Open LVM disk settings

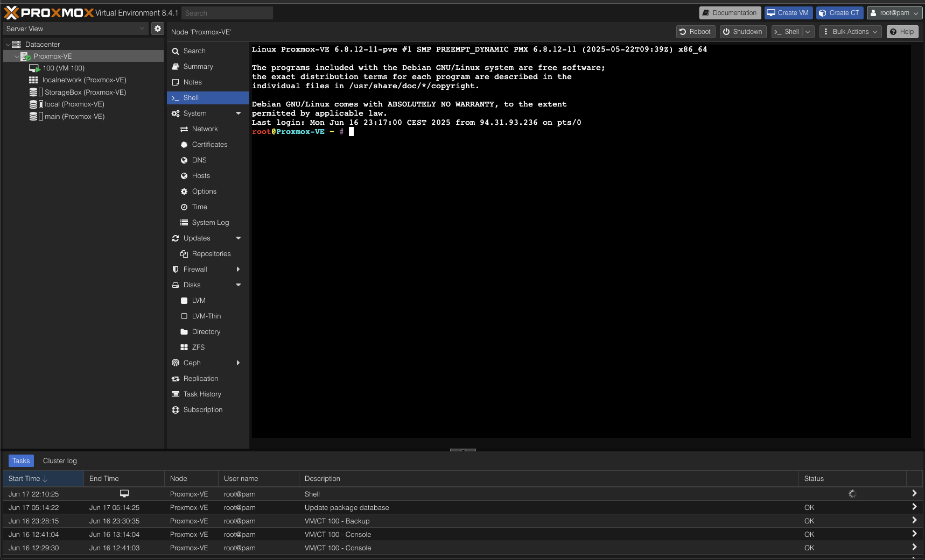(208, 301)
